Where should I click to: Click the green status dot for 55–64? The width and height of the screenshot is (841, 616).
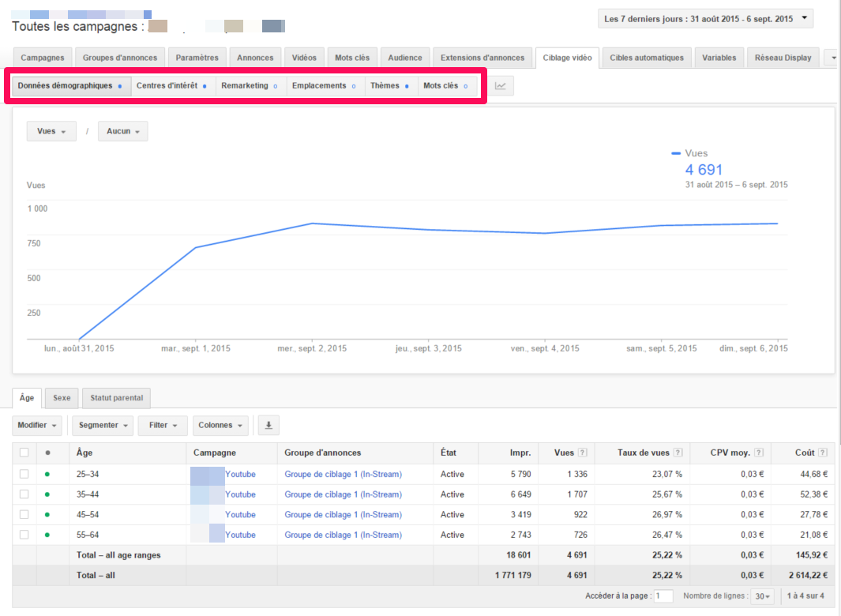47,535
